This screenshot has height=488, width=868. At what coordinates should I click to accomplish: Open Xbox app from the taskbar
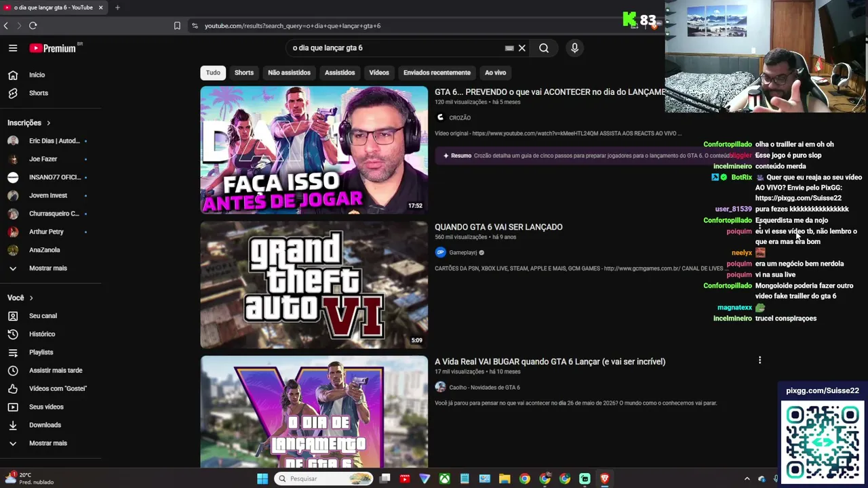(444, 479)
